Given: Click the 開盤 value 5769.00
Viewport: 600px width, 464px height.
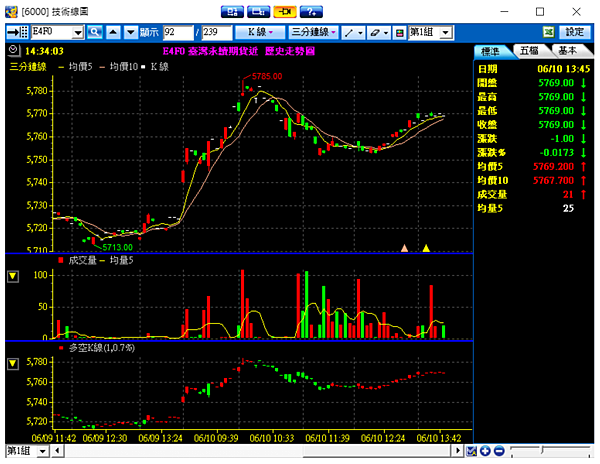Looking at the screenshot, I should 556,83.
